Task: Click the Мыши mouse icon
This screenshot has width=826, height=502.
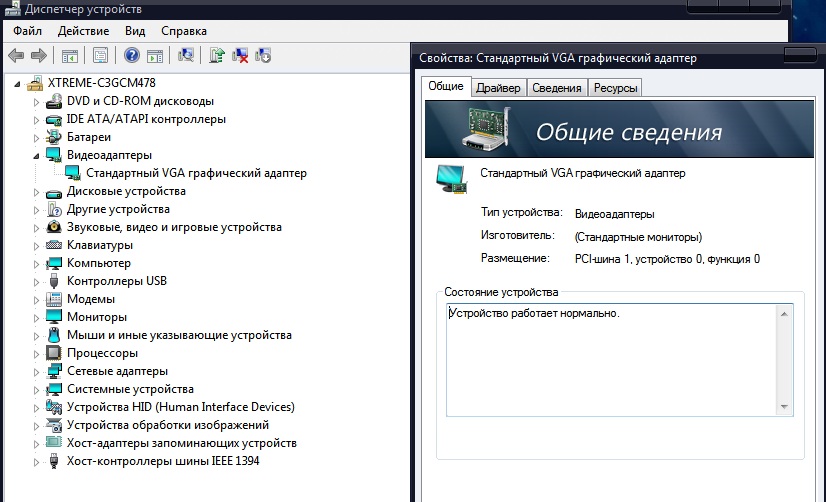Action: click(x=54, y=335)
